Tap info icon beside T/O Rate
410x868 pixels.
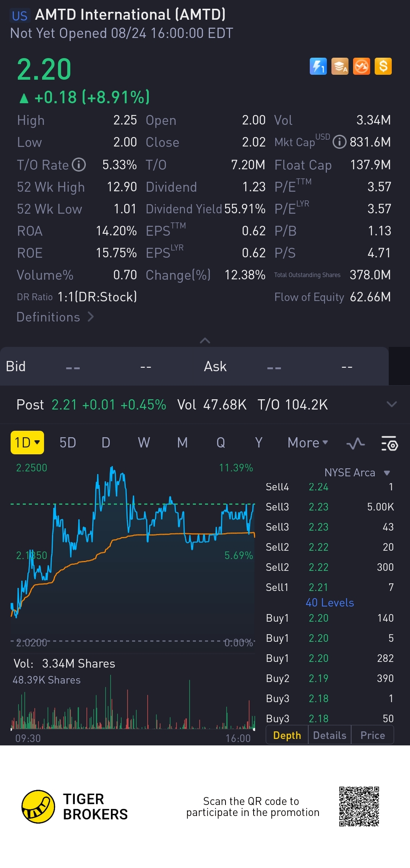pos(79,165)
